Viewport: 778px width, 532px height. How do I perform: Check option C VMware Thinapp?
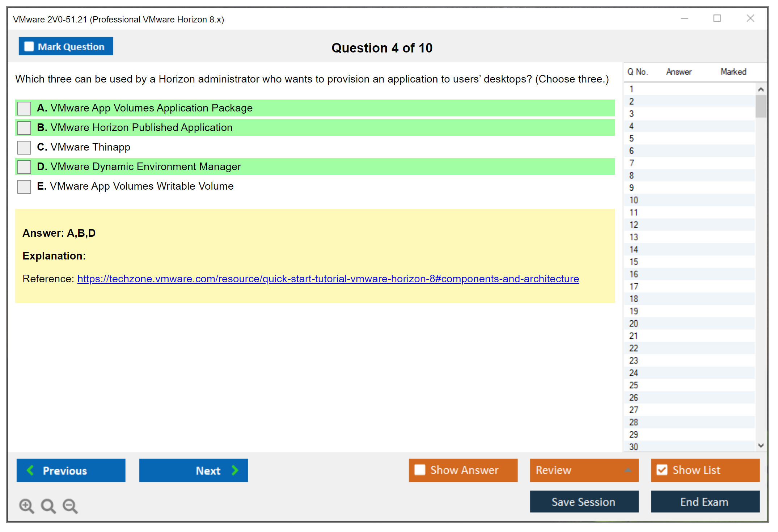[24, 147]
